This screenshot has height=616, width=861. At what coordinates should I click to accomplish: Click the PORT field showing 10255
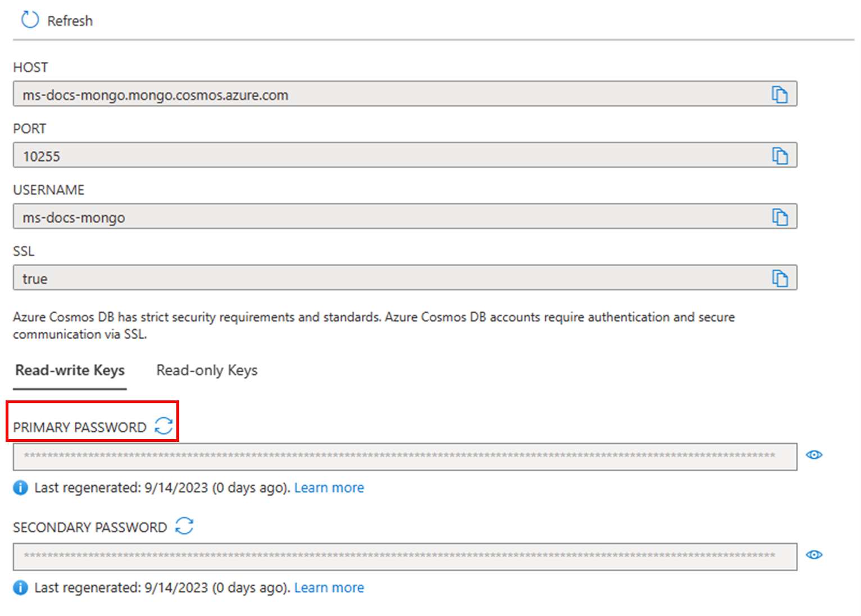[x=405, y=155]
